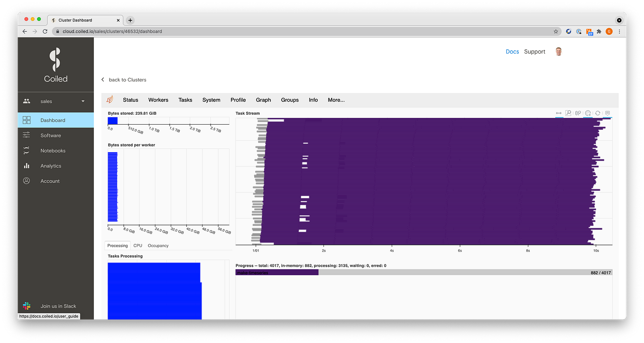The image size is (644, 343).
Task: Open Analytics from the sidebar
Action: coord(51,165)
